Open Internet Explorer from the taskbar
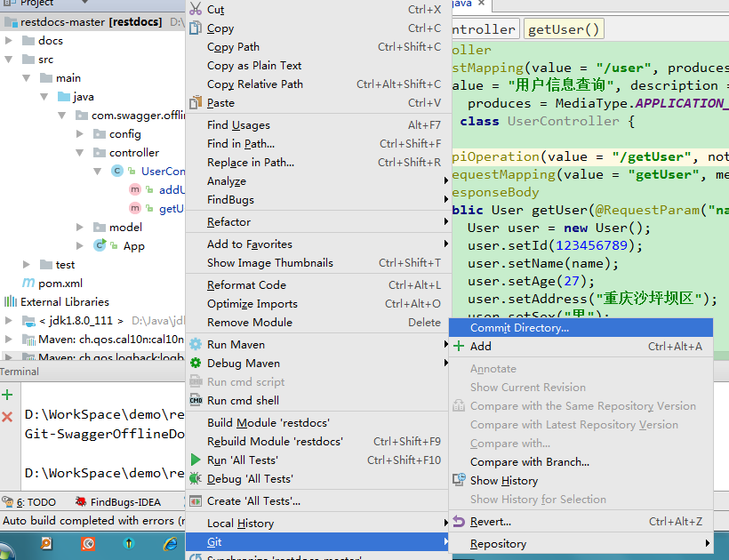 [171, 543]
